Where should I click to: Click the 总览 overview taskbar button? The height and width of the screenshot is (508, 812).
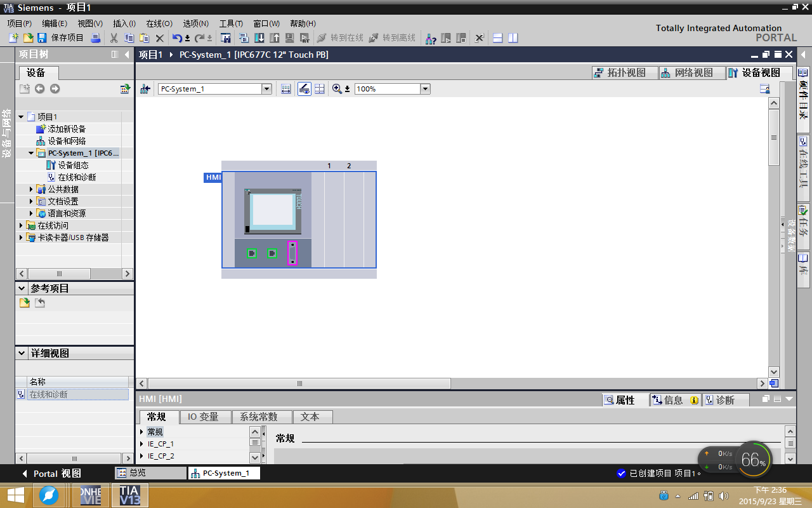(150, 473)
